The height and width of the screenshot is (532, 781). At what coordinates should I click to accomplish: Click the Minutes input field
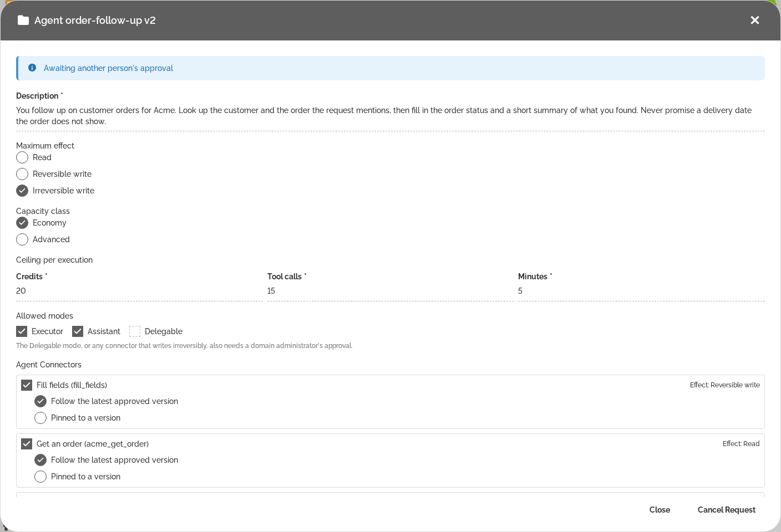click(641, 291)
